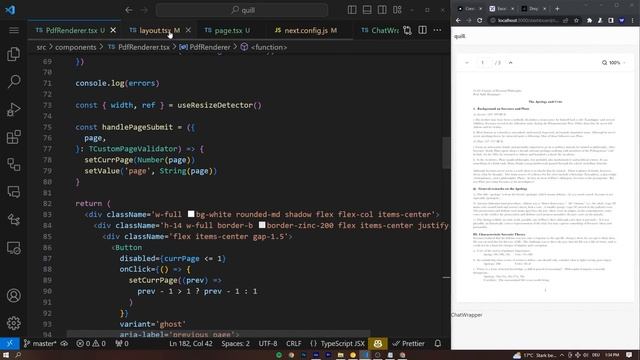Open the border-zinc-200 color swatch on line 84
640x360 pixels.
262,225
